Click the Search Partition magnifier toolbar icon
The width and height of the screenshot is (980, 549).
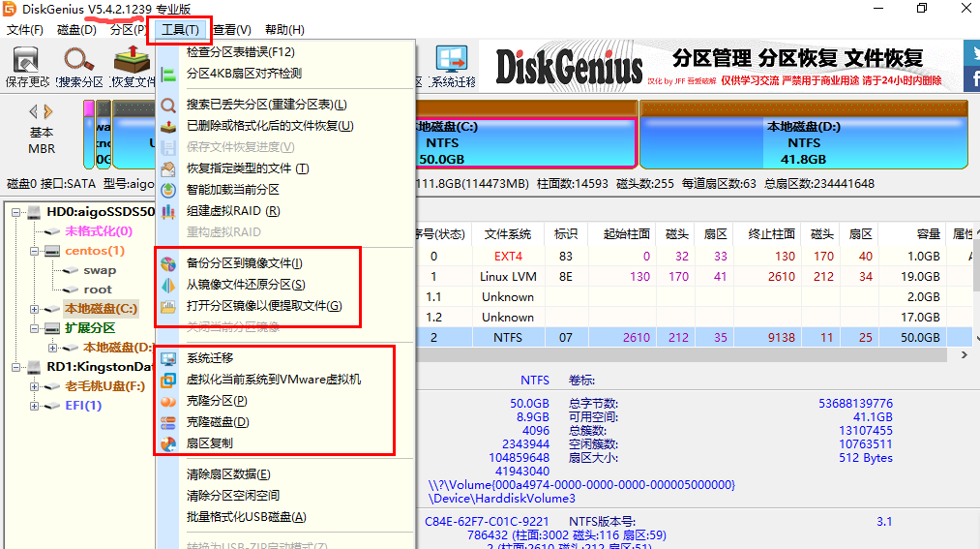click(x=79, y=61)
